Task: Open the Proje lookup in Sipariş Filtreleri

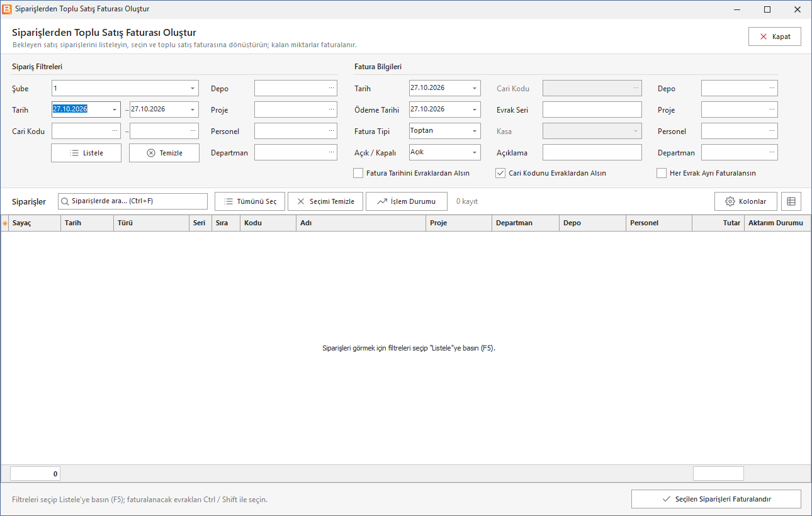Action: pos(331,110)
